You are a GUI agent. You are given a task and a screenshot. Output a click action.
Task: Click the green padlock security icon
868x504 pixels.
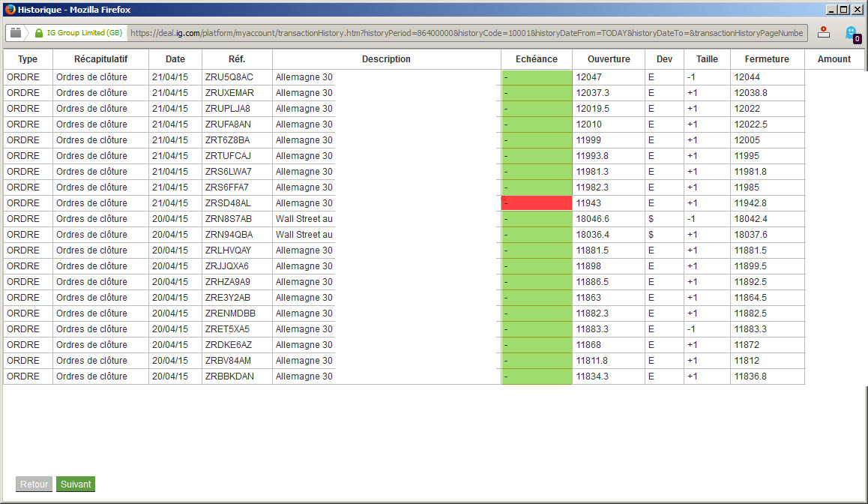point(39,33)
